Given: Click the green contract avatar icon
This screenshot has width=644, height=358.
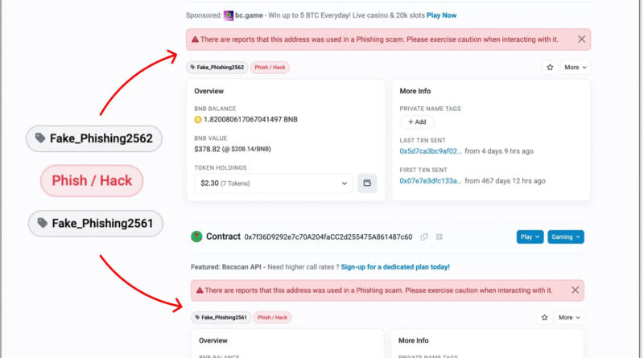Looking at the screenshot, I should [x=196, y=237].
